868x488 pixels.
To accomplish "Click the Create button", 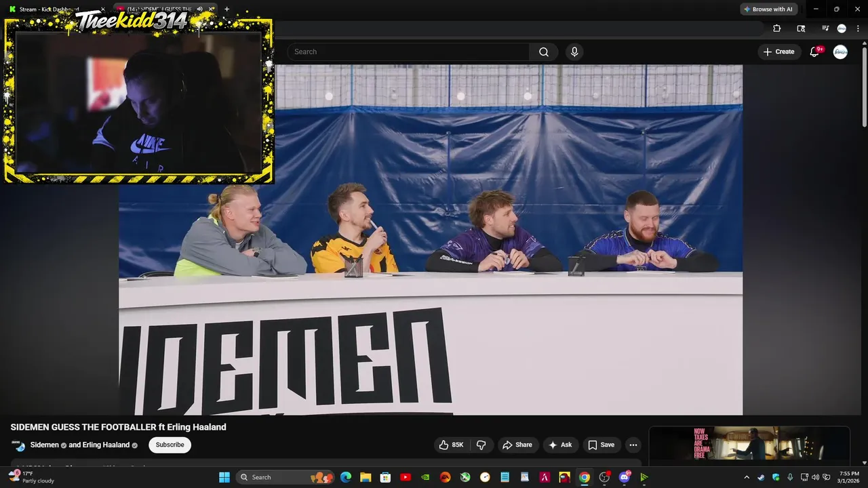I will [x=778, y=52].
